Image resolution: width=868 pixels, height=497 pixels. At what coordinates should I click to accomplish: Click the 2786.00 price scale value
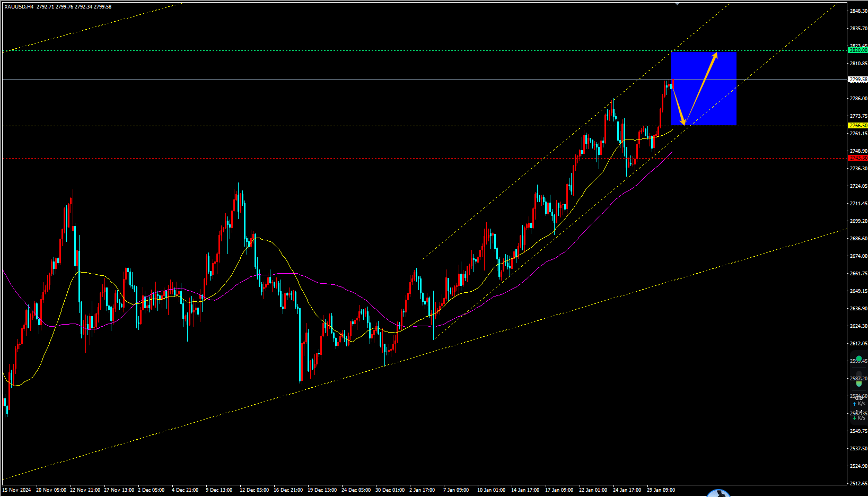858,98
